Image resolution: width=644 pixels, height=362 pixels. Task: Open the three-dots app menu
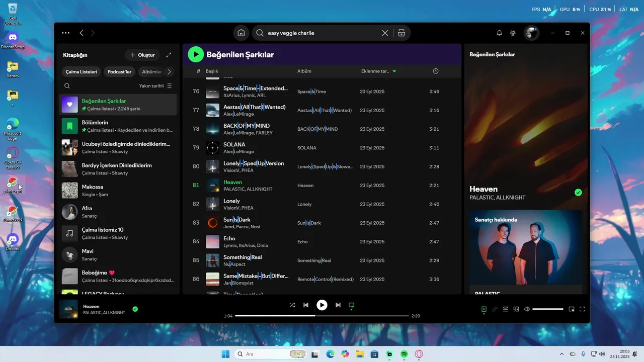click(66, 33)
